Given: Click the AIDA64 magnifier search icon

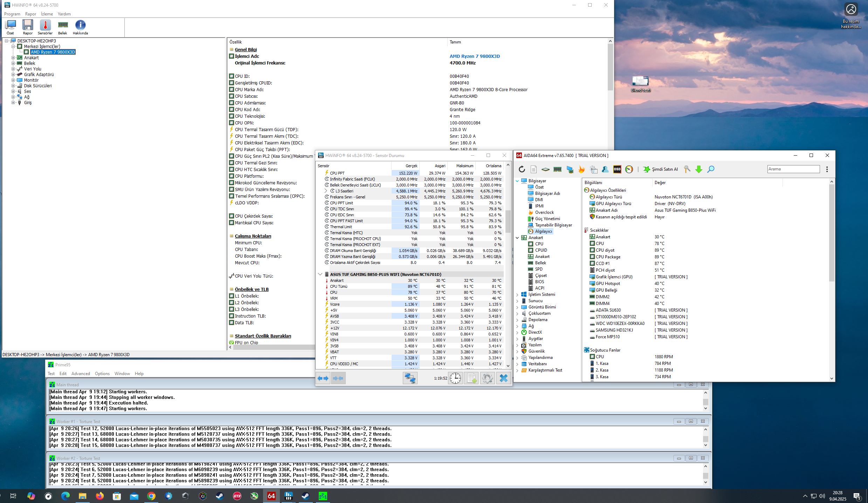Looking at the screenshot, I should (711, 169).
